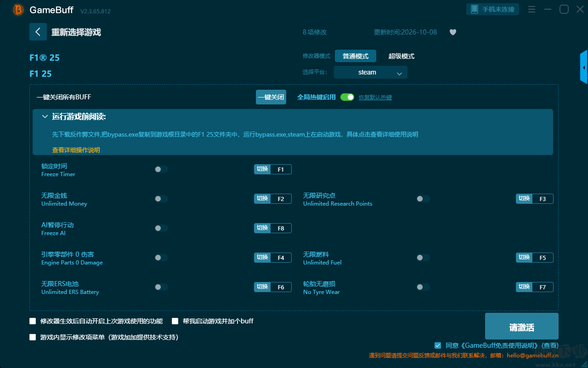Screen dimensions: 588x368
Task: Select the 普通模式 mode tab
Action: pyautogui.click(x=356, y=56)
